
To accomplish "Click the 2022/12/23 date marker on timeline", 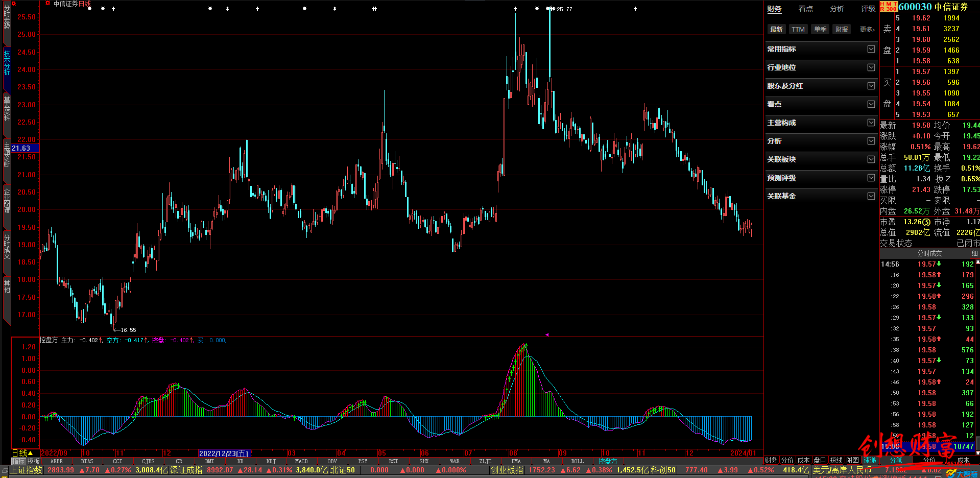I will [224, 453].
